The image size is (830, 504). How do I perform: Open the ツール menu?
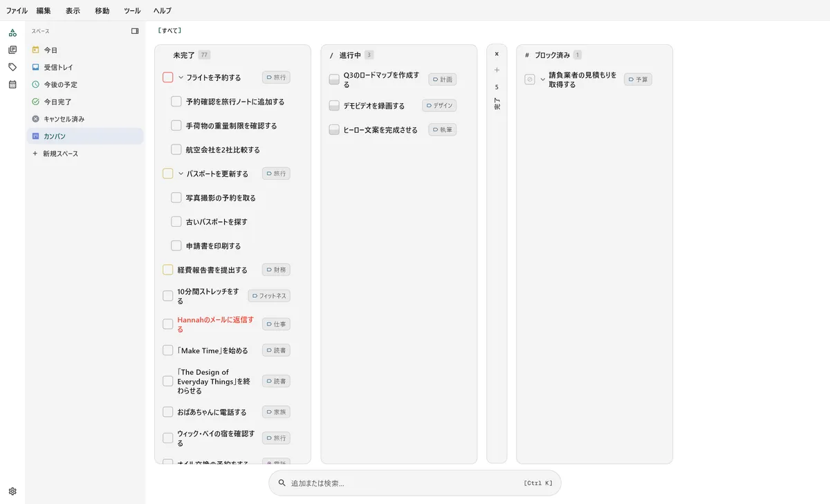click(x=132, y=10)
